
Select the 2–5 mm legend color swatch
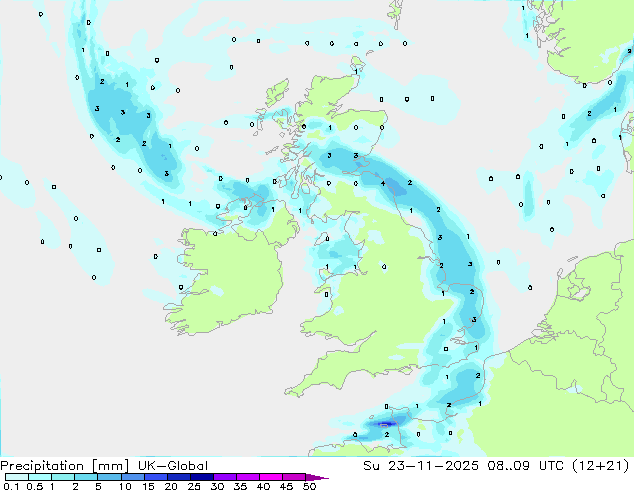(x=86, y=477)
